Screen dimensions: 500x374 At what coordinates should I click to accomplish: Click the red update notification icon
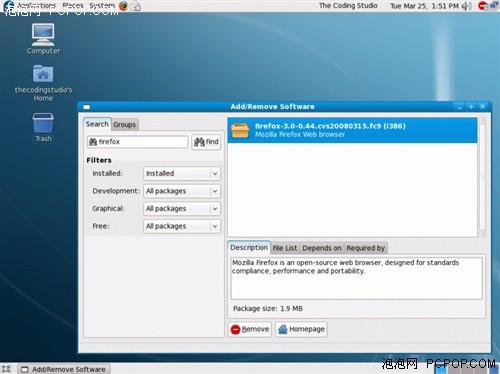pos(482,6)
